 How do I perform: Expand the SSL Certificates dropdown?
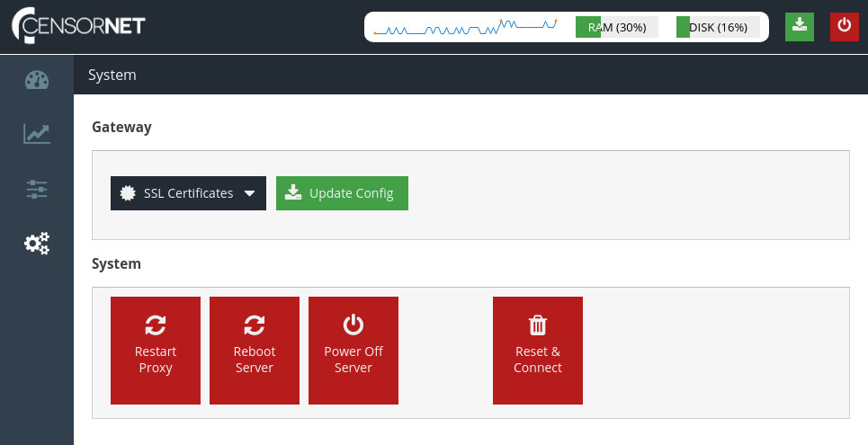pos(188,193)
